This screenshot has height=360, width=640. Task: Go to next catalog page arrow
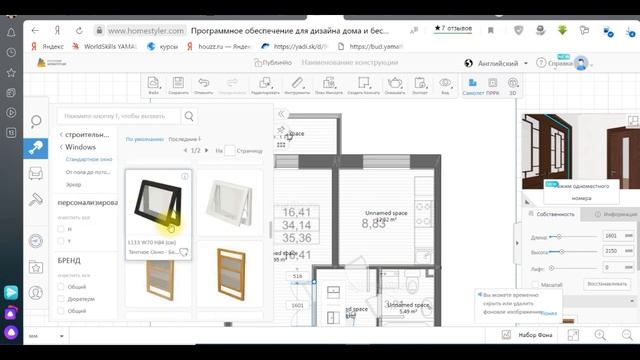pyautogui.click(x=207, y=150)
